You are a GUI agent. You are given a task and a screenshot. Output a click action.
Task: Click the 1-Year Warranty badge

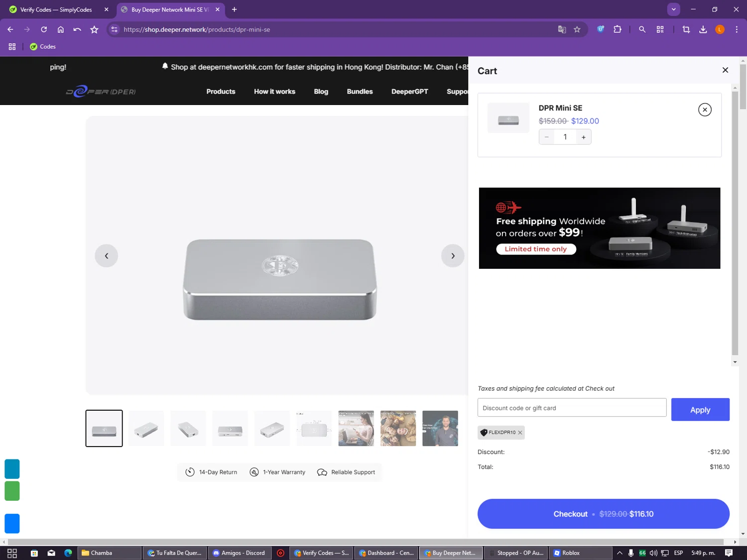(x=278, y=472)
